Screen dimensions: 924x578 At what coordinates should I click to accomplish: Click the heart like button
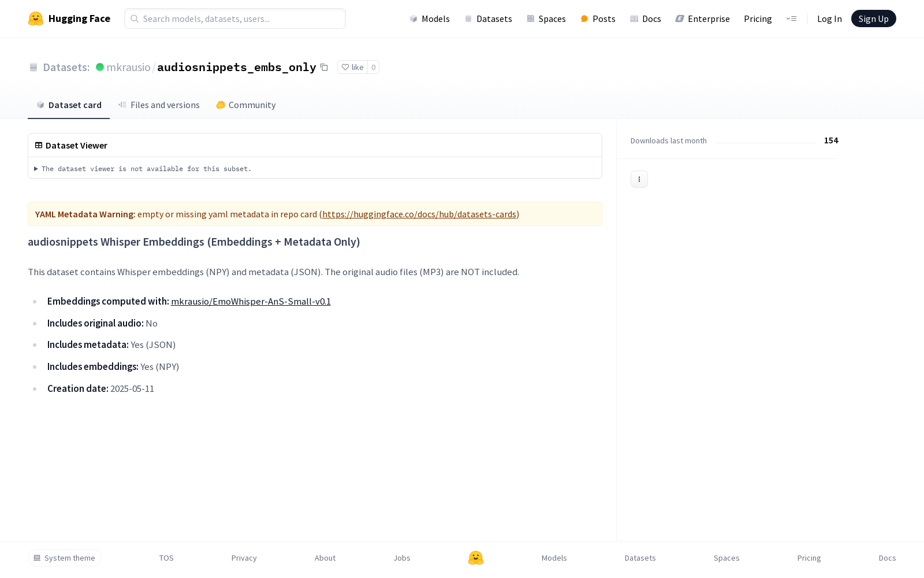click(x=352, y=67)
